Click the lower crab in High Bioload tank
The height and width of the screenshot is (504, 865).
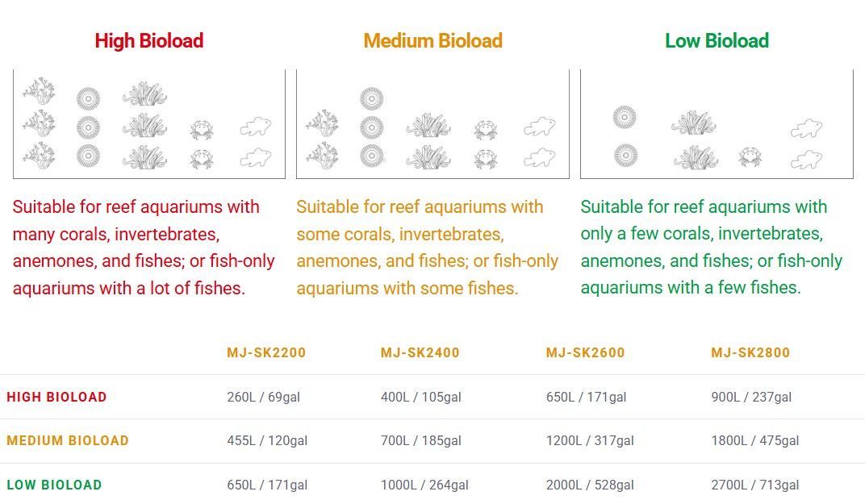click(x=202, y=158)
